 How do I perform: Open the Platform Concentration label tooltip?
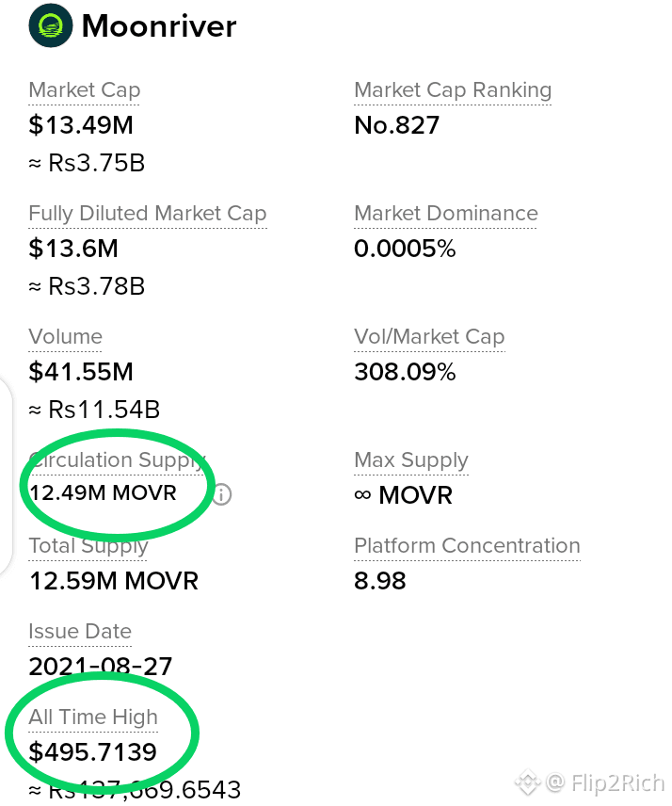[x=467, y=546]
